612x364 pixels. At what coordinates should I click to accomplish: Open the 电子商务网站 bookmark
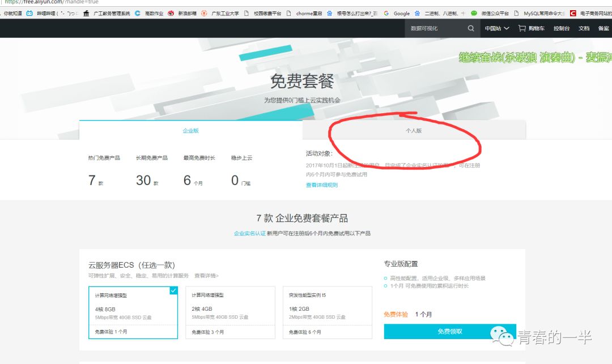pos(591,13)
